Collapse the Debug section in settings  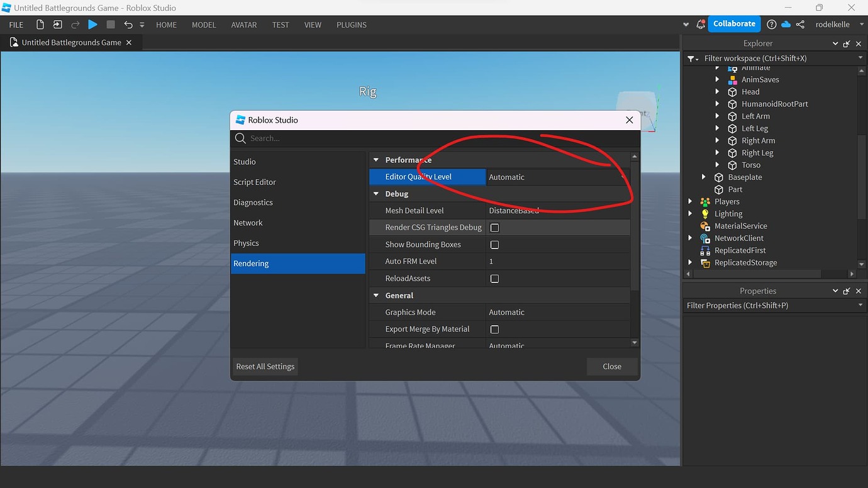click(x=376, y=194)
